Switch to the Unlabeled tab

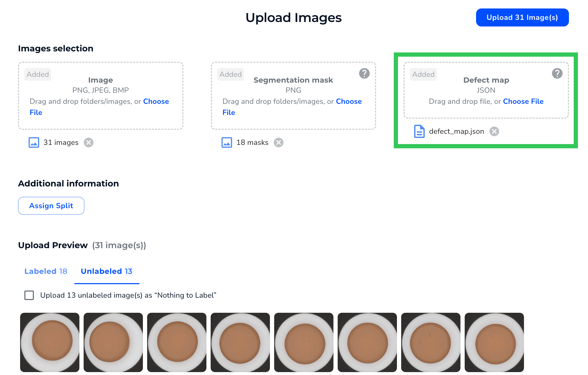click(x=106, y=271)
